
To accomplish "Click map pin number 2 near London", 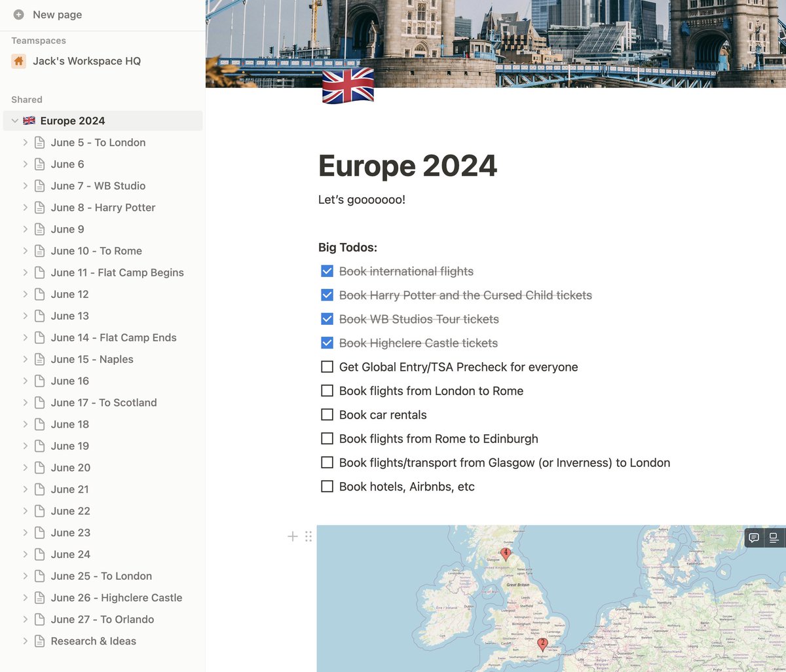I will pos(542,644).
